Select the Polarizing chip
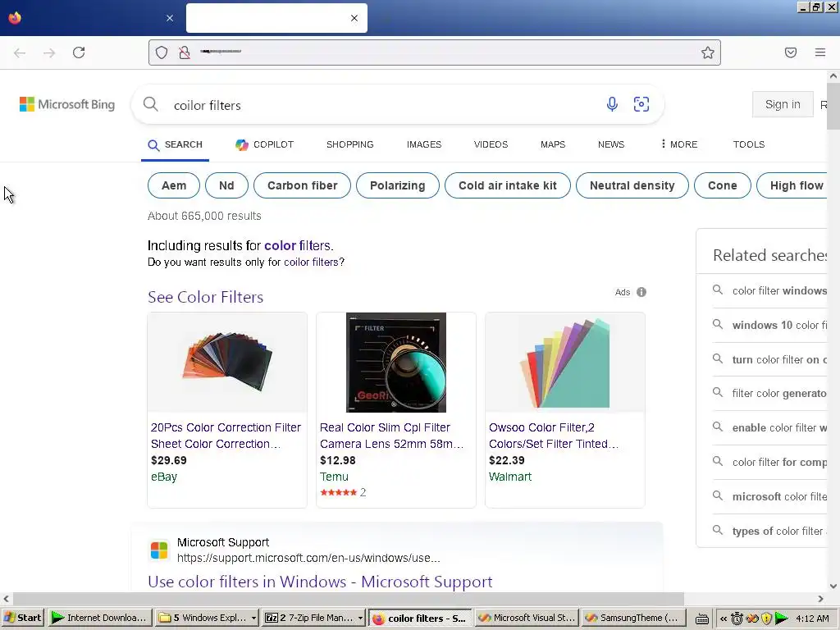The image size is (840, 630). tap(398, 185)
